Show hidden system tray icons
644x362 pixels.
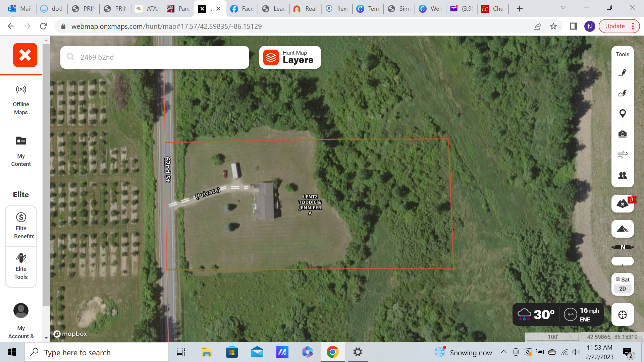pyautogui.click(x=503, y=352)
